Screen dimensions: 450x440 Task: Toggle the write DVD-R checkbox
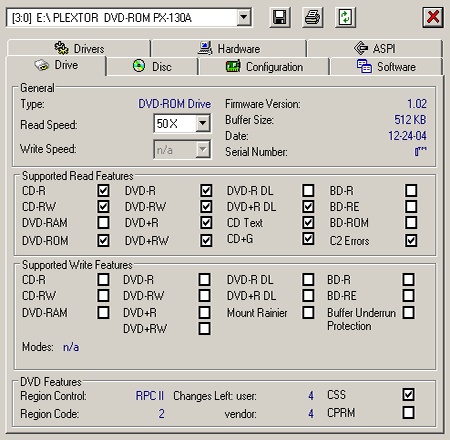point(204,280)
